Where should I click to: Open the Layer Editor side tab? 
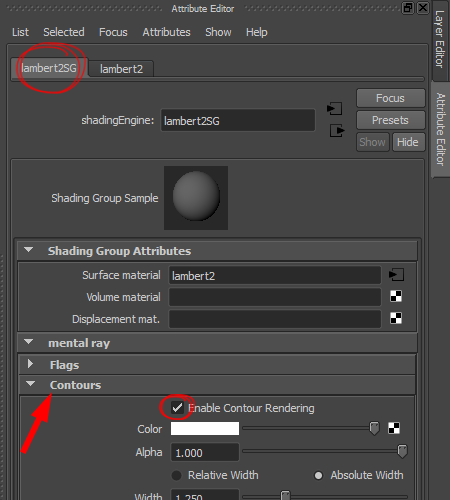pos(440,39)
